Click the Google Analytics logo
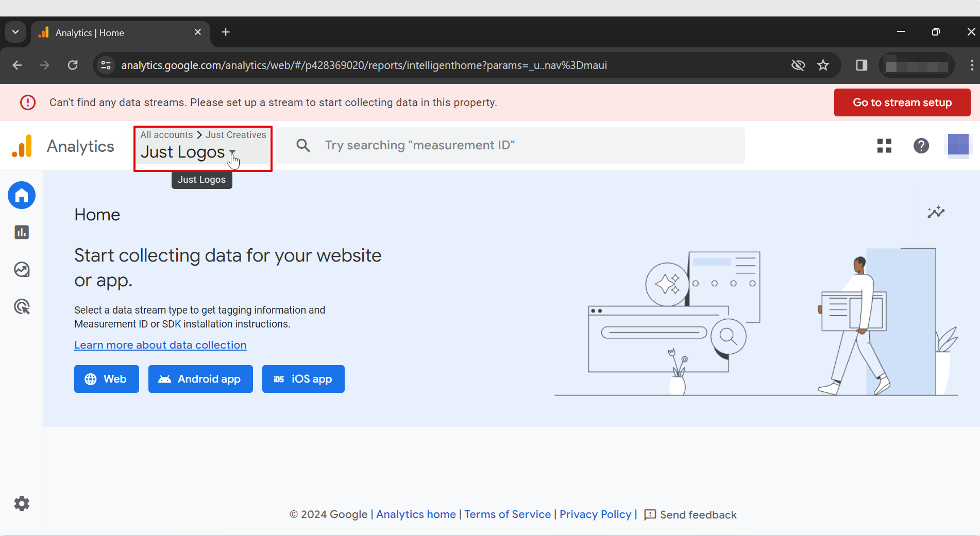980x536 pixels. coord(22,146)
